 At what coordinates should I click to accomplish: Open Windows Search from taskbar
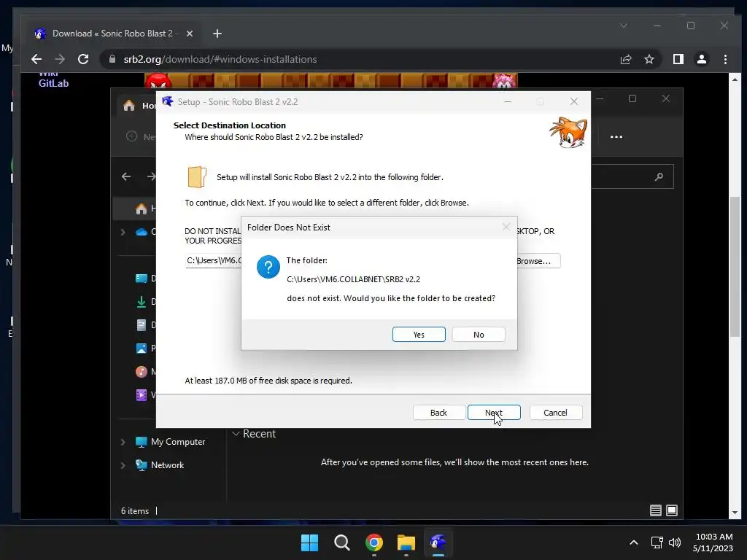pos(341,542)
